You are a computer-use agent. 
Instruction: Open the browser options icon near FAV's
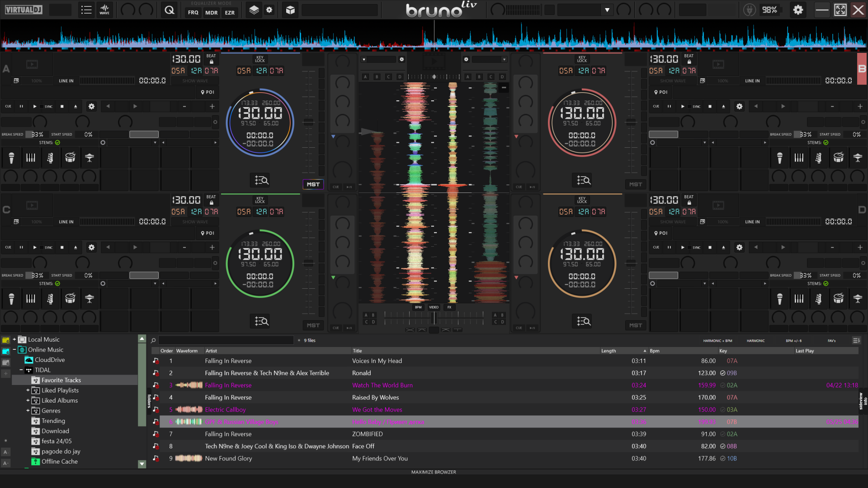[x=856, y=340]
